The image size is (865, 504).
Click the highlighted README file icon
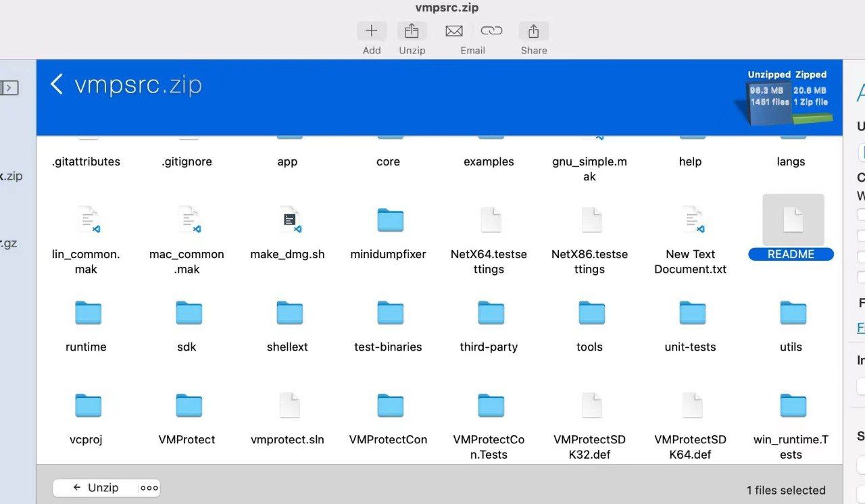pyautogui.click(x=793, y=220)
